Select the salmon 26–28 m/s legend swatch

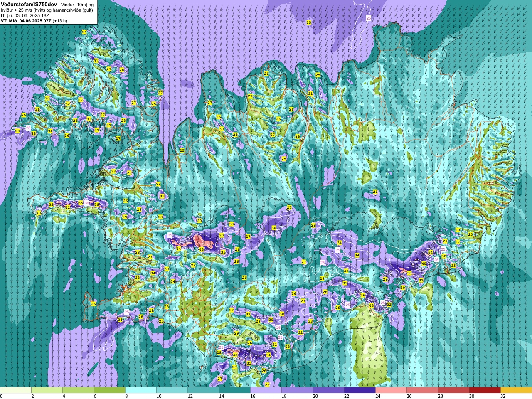point(422,390)
